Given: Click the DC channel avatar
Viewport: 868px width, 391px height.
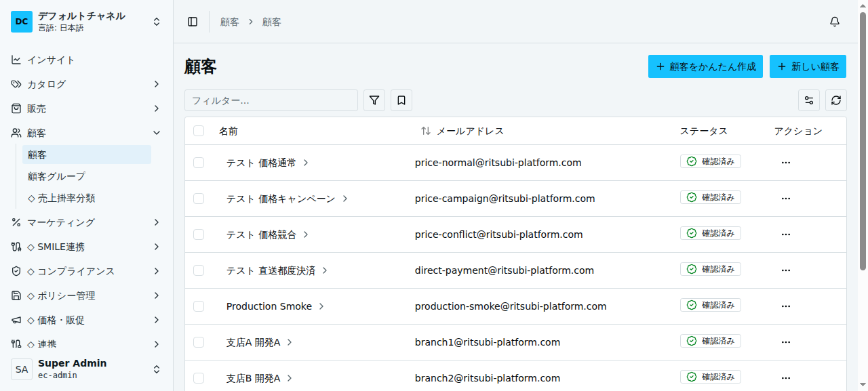Looking at the screenshot, I should pyautogui.click(x=22, y=22).
